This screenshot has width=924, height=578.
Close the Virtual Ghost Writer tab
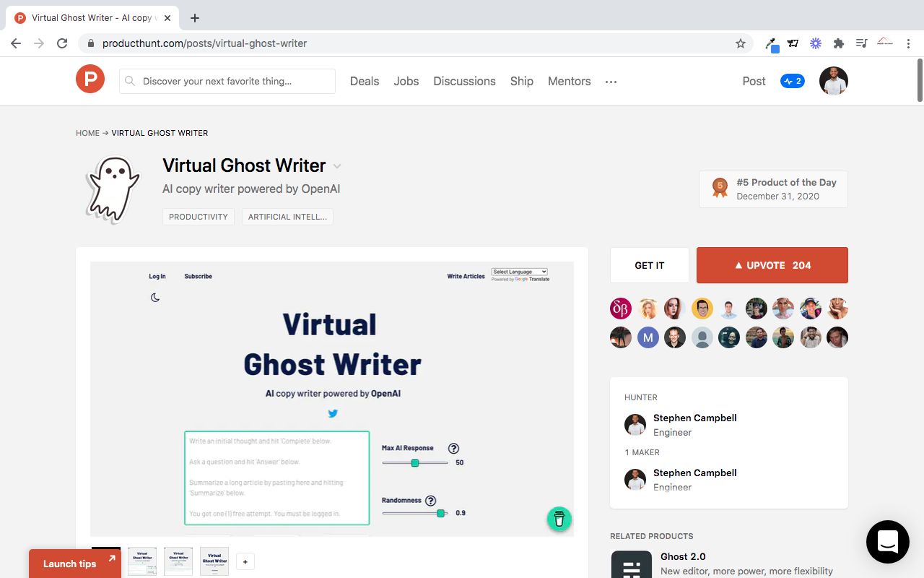[x=167, y=18]
